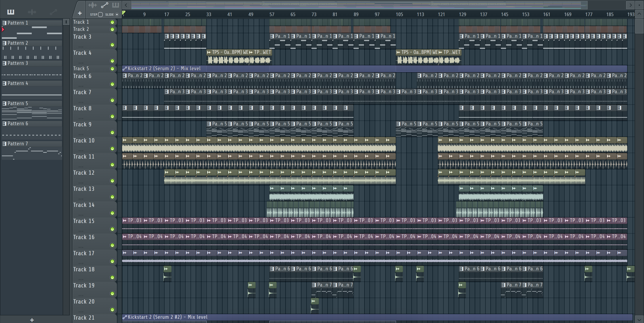
Task: Select Kickstart 2 (Serum 2) Mix level automation clip
Action: coord(374,68)
